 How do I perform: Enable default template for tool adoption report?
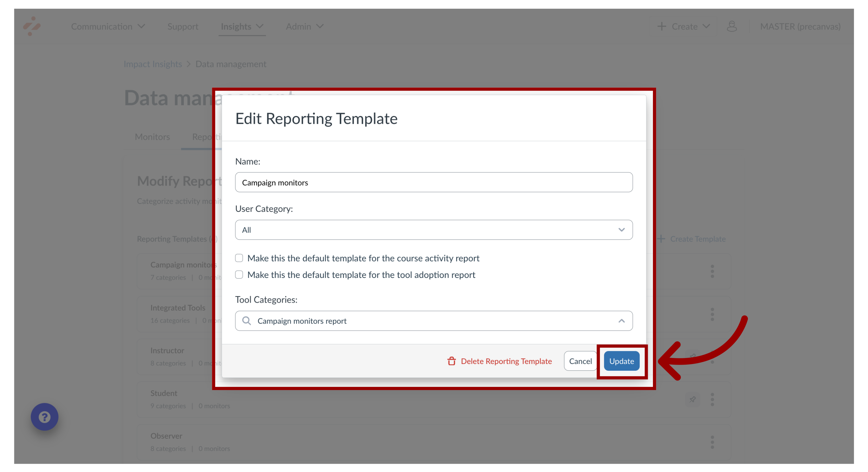click(239, 274)
